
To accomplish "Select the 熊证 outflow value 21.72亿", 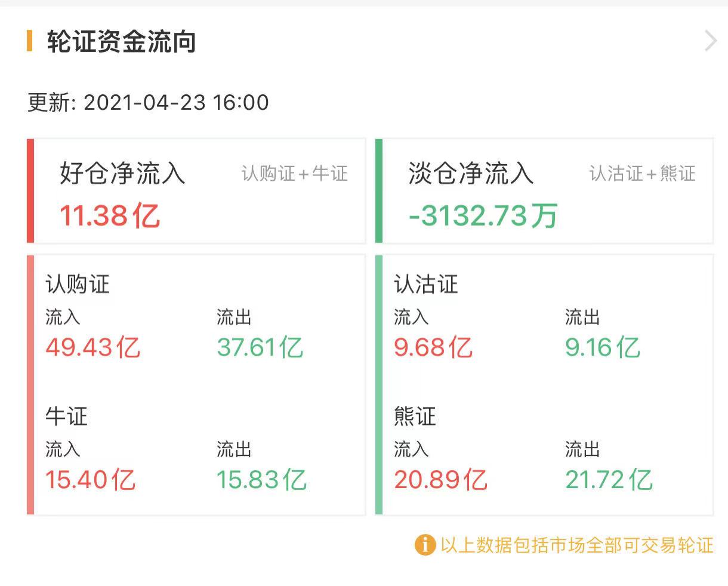I will click(x=609, y=480).
